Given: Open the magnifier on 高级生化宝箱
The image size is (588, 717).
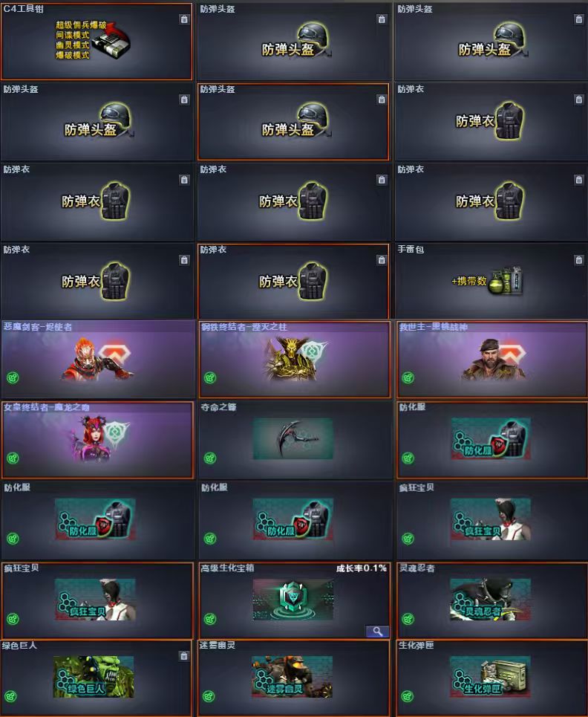Looking at the screenshot, I should [x=377, y=632].
